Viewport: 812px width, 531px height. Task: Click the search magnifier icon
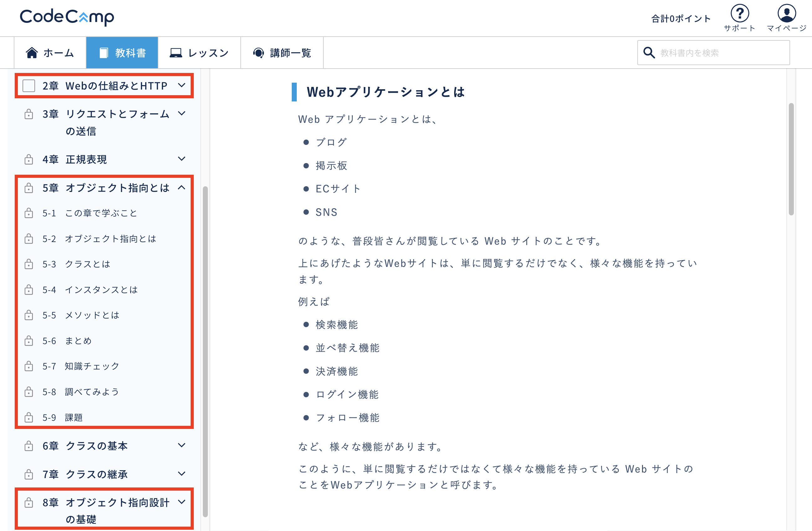(x=649, y=53)
